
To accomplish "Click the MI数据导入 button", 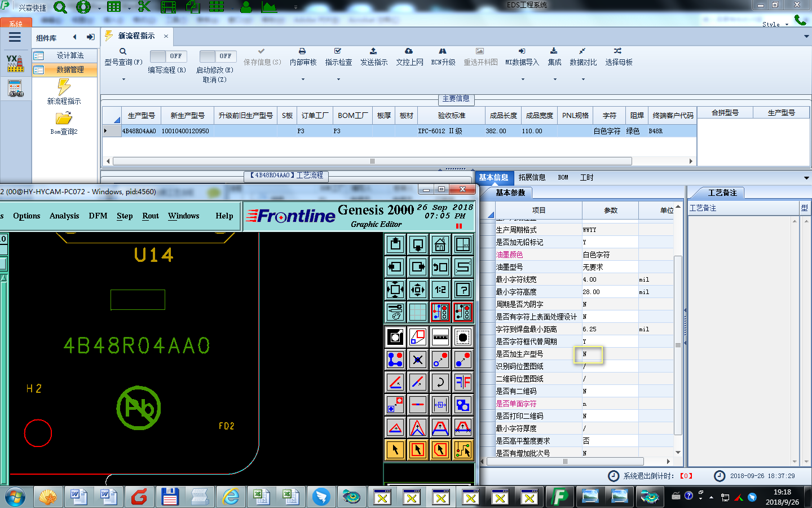I will [x=522, y=57].
